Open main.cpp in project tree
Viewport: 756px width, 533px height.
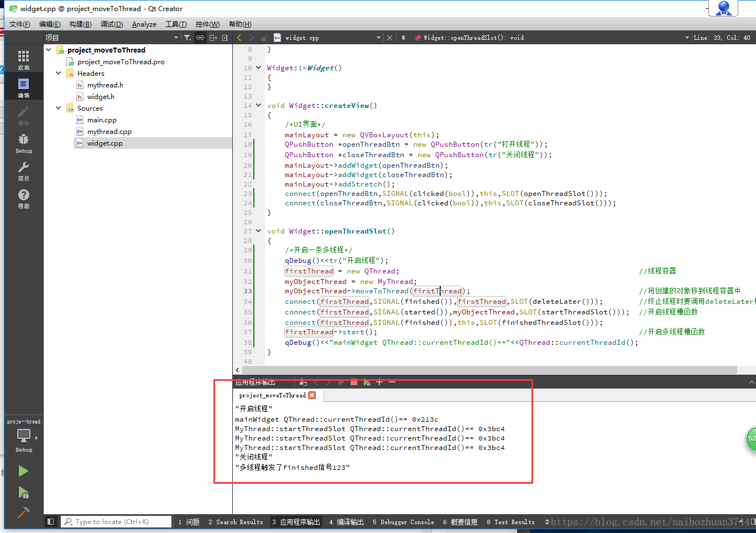[x=102, y=120]
